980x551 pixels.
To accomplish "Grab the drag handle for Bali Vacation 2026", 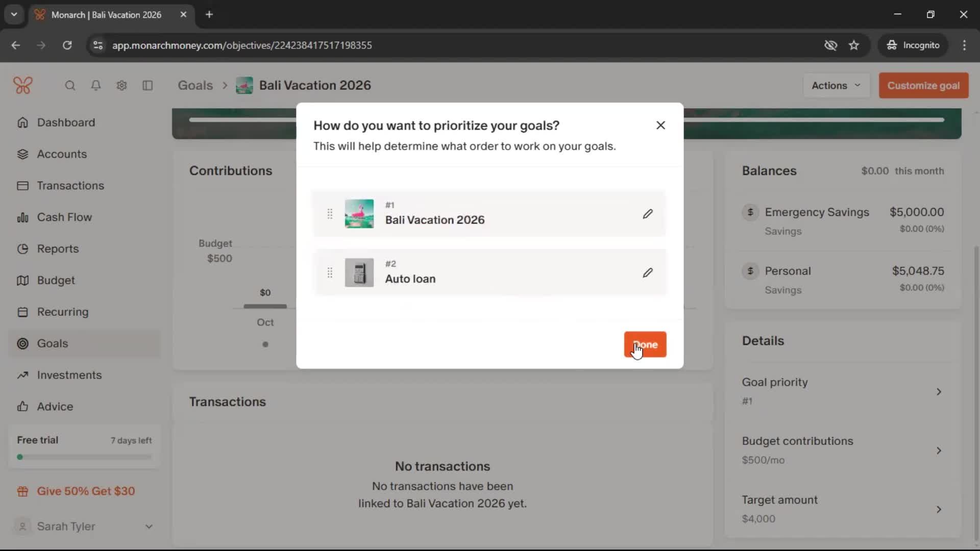I will click(x=330, y=214).
